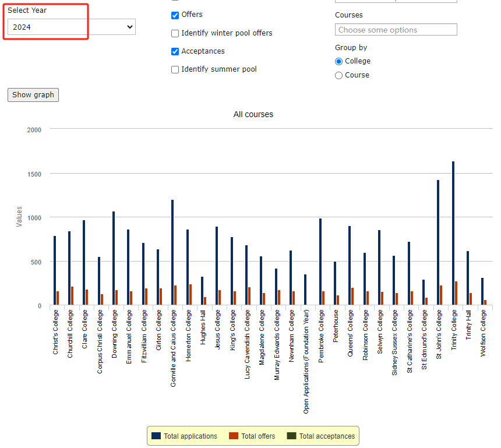
Task: Click the Sidney Sussex College axis label
Action: click(394, 343)
